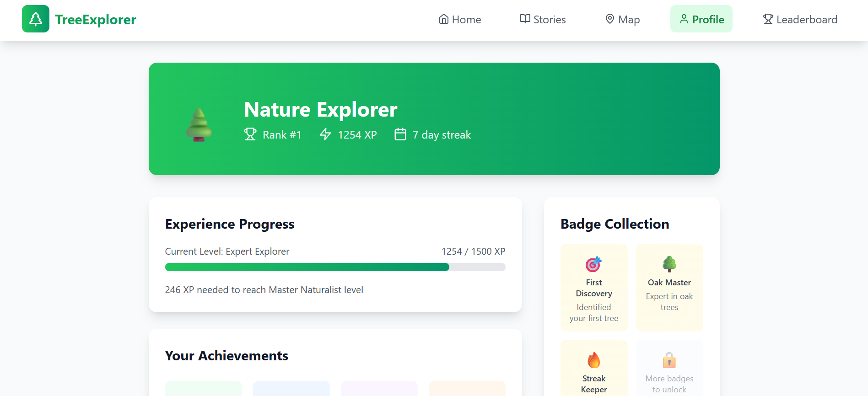Image resolution: width=868 pixels, height=396 pixels.
Task: Click the TreeExplorer brand name
Action: (96, 20)
